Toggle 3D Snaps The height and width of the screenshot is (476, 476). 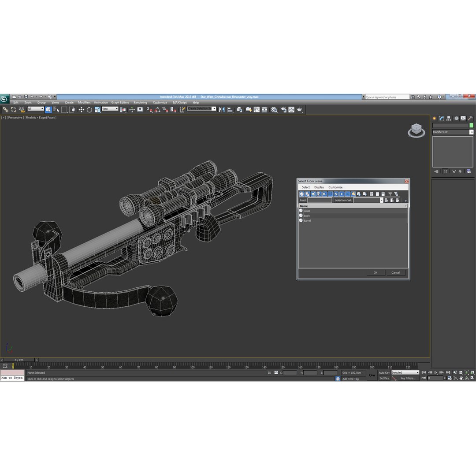pyautogui.click(x=150, y=110)
